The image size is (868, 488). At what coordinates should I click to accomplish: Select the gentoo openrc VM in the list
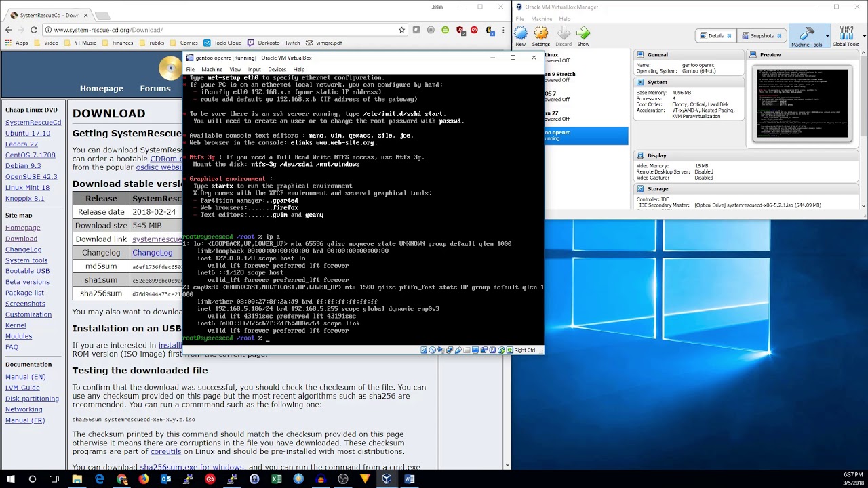pos(587,136)
